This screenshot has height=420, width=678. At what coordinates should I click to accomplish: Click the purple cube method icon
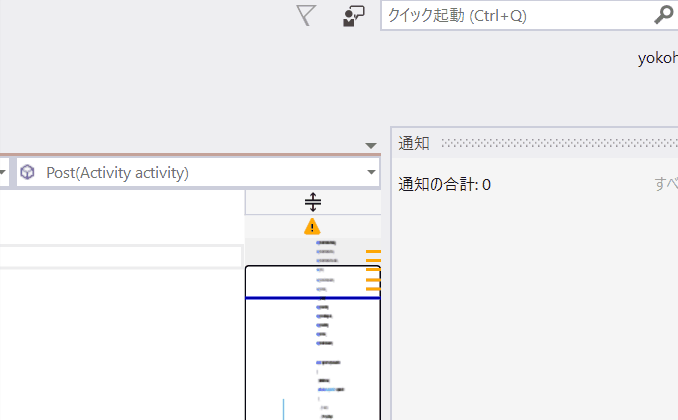[x=27, y=172]
